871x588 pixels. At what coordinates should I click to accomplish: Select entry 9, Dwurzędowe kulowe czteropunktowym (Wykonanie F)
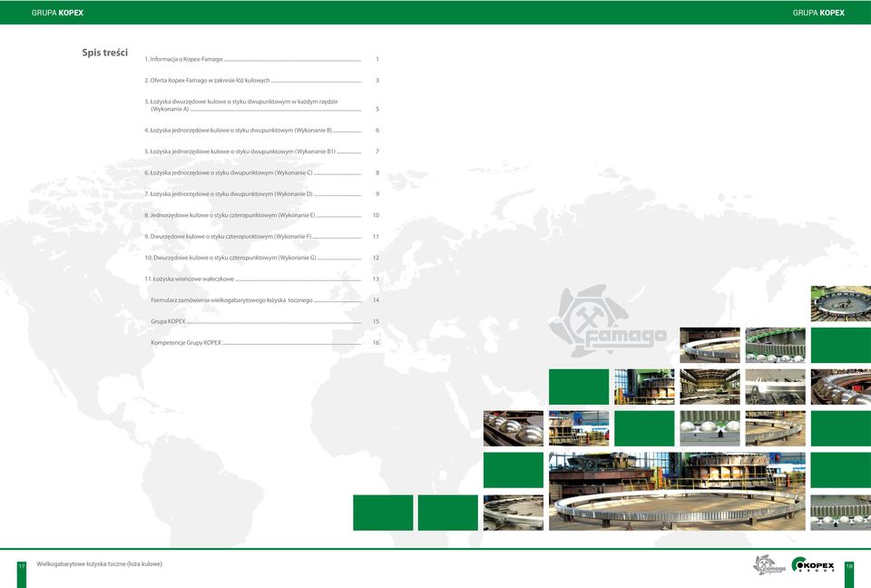[x=261, y=236]
